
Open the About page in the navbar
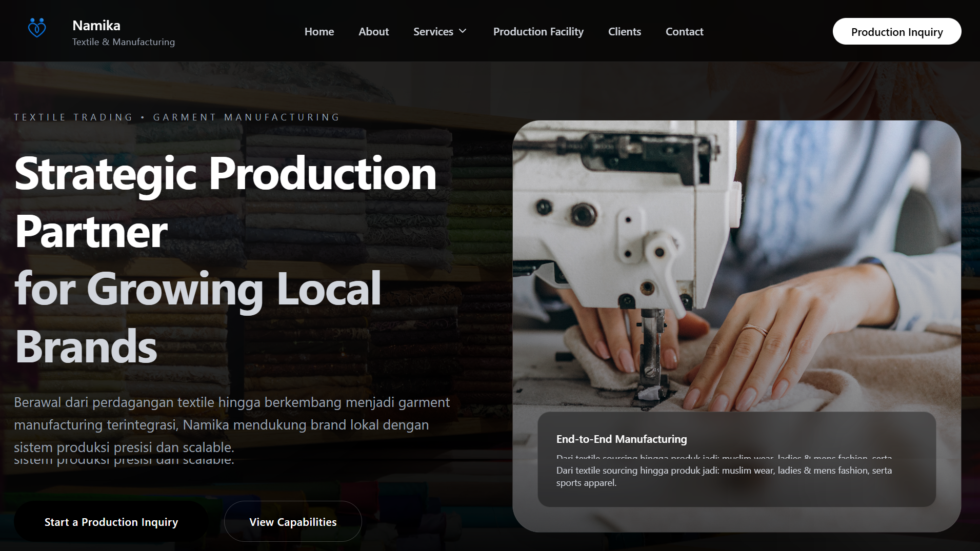[x=373, y=32]
